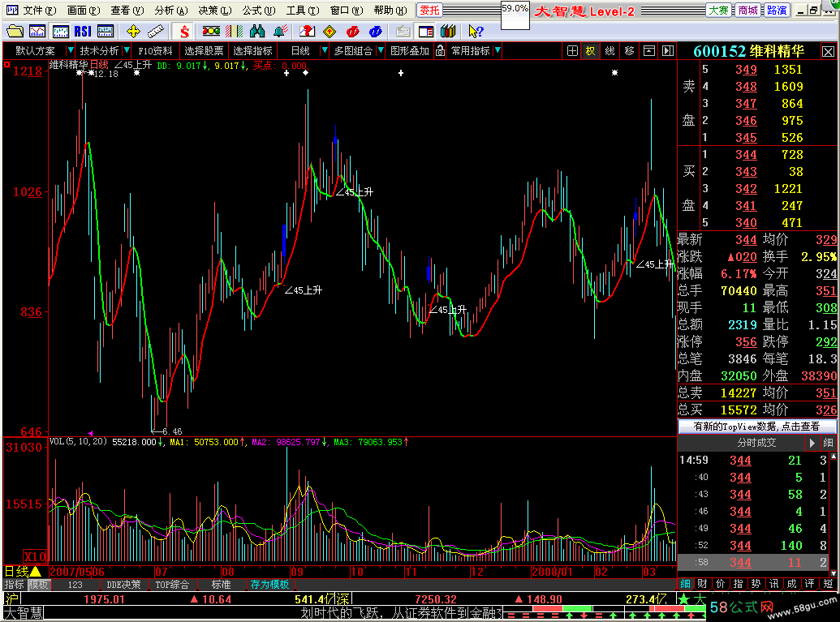Click the 选择股票 button
Image resolution: width=840 pixels, height=622 pixels.
[204, 50]
